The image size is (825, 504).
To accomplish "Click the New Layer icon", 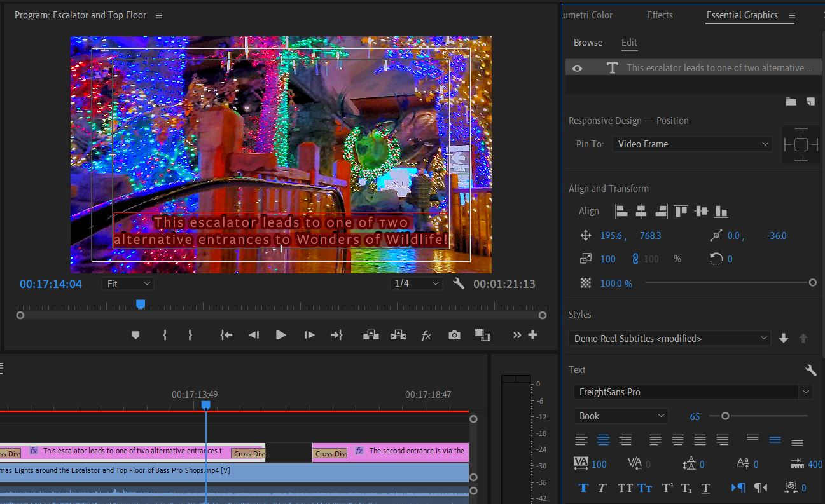I will [x=810, y=101].
